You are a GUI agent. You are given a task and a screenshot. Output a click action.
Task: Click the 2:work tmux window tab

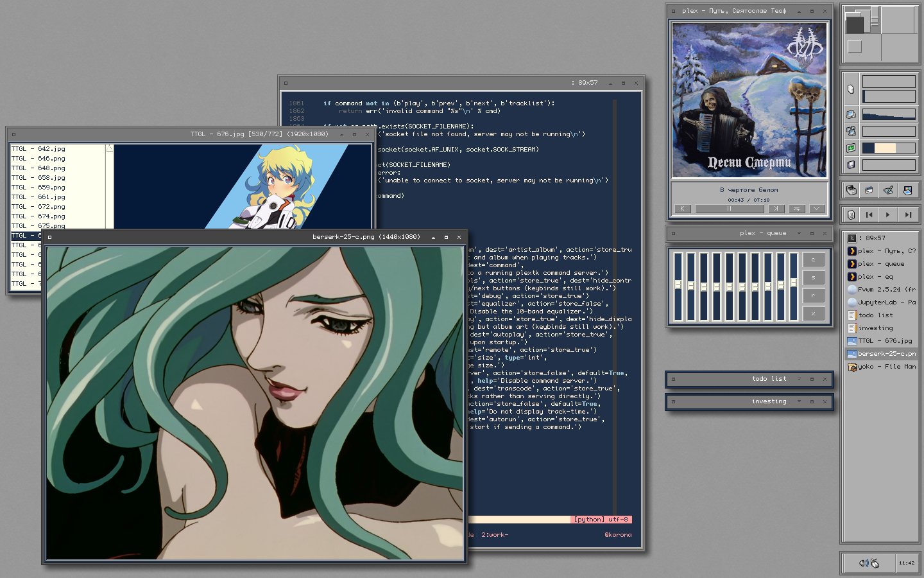pyautogui.click(x=495, y=535)
